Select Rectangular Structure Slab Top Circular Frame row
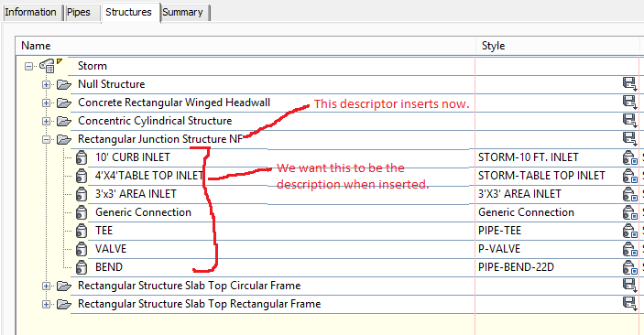 pos(190,286)
